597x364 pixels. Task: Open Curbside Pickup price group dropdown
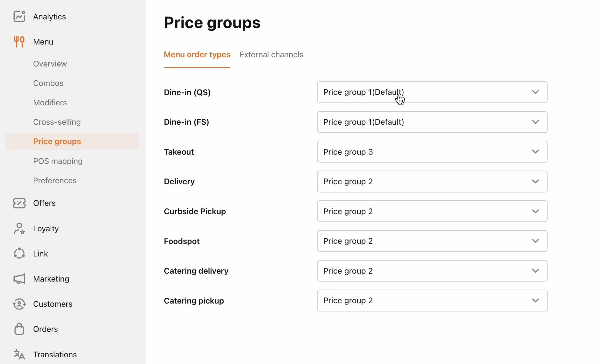(x=432, y=211)
